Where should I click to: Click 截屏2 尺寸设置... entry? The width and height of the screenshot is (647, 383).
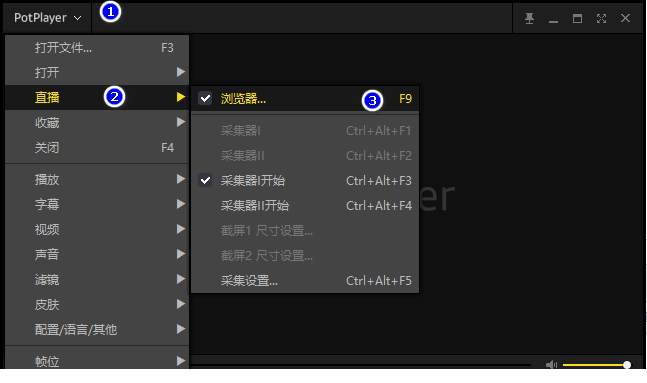(305, 255)
